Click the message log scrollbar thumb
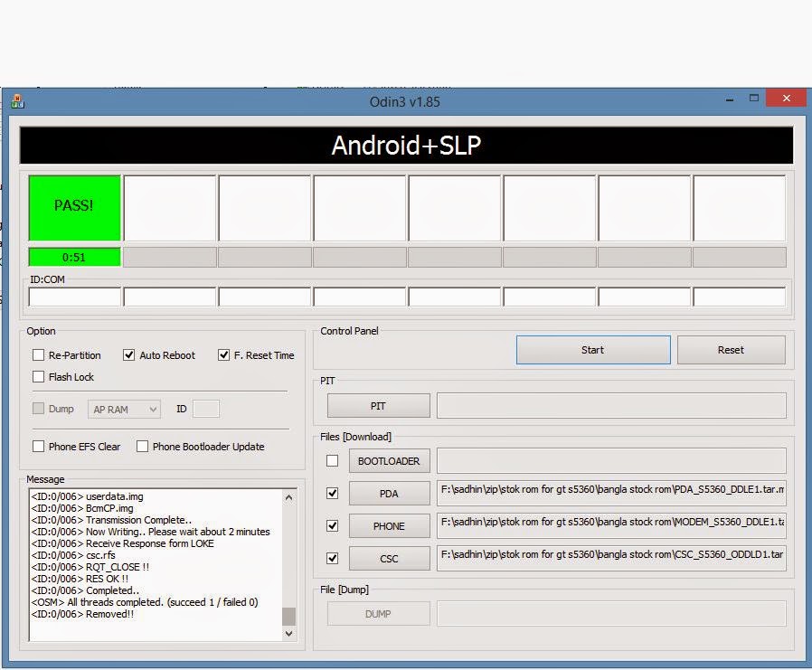Screen dimensions: 812x670 click(289, 616)
